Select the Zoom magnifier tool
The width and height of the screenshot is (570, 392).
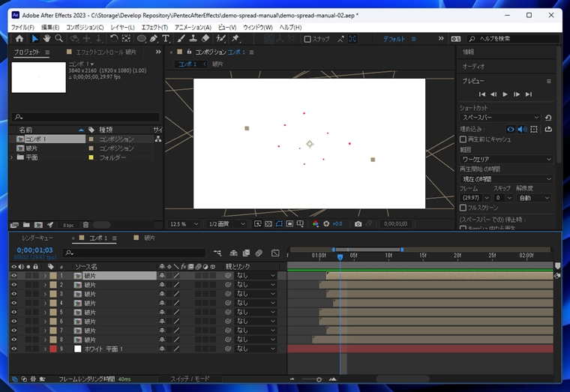click(59, 38)
